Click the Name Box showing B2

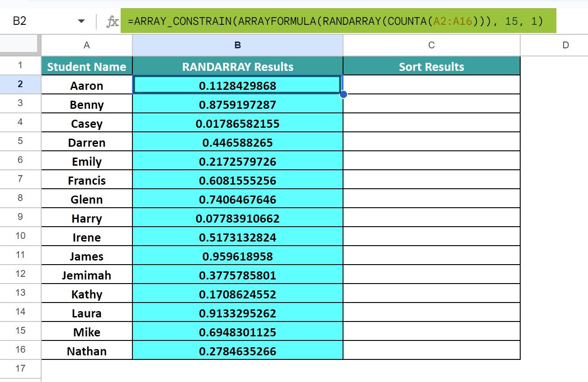(x=36, y=21)
